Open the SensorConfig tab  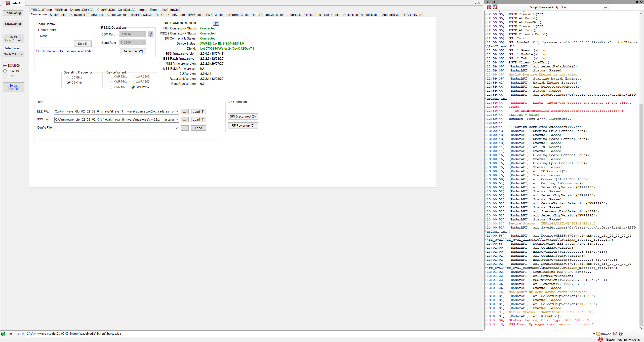pos(116,15)
